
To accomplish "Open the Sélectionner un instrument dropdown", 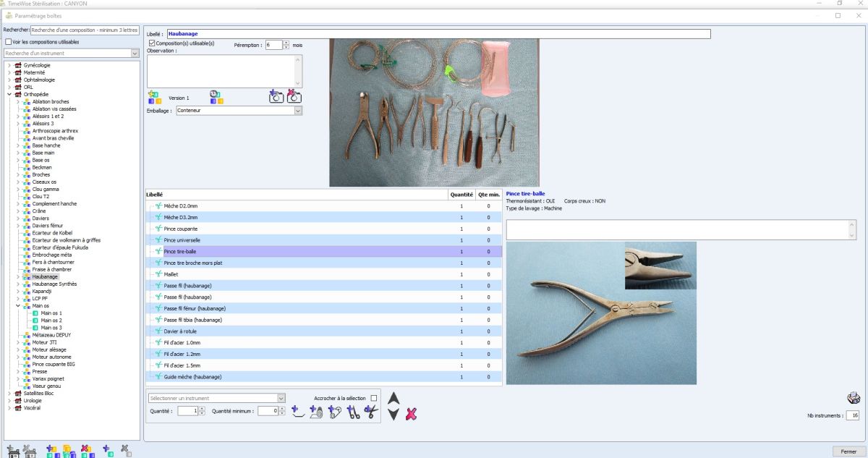I will 281,398.
